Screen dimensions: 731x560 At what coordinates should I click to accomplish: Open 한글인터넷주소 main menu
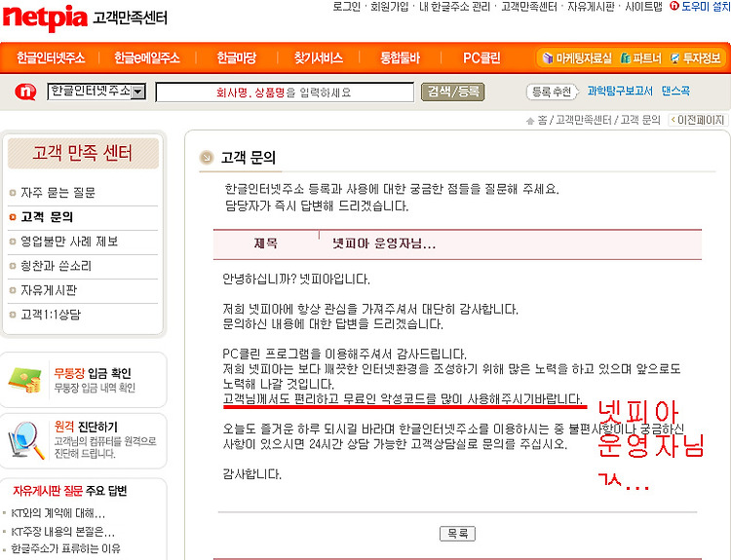point(51,57)
